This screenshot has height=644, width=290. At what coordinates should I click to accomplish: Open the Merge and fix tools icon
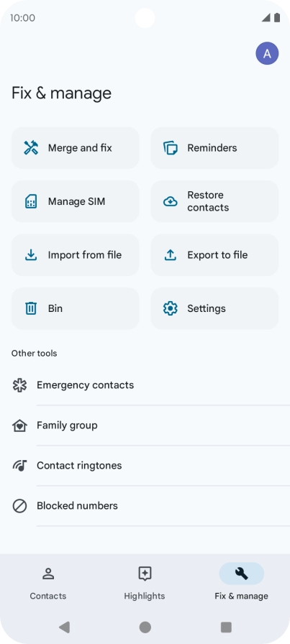click(x=31, y=148)
